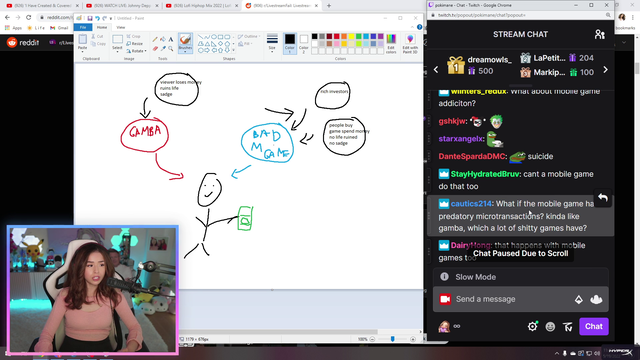The image size is (640, 360).
Task: Click the Apps bookmark shortcut
Action: 13,28
